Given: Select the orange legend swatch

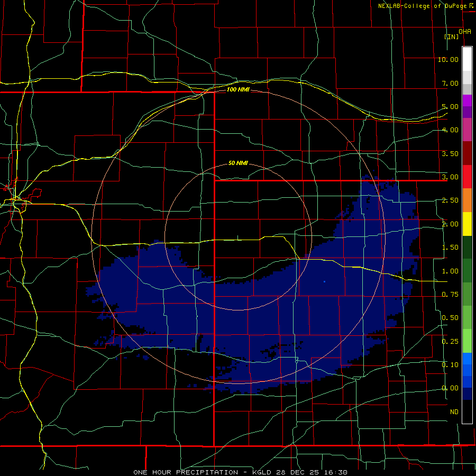Looking at the screenshot, I should 467,200.
